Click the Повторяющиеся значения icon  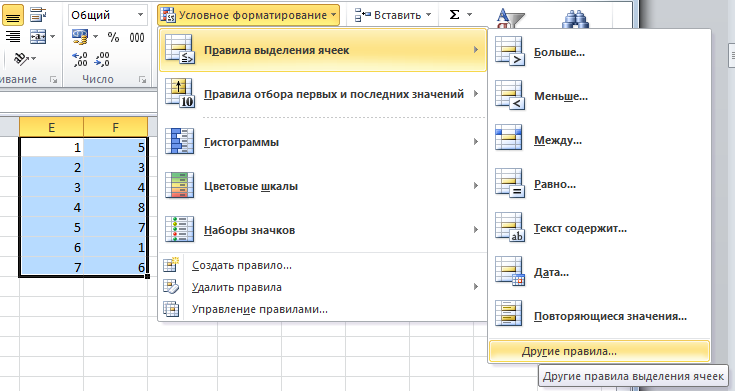pos(509,313)
